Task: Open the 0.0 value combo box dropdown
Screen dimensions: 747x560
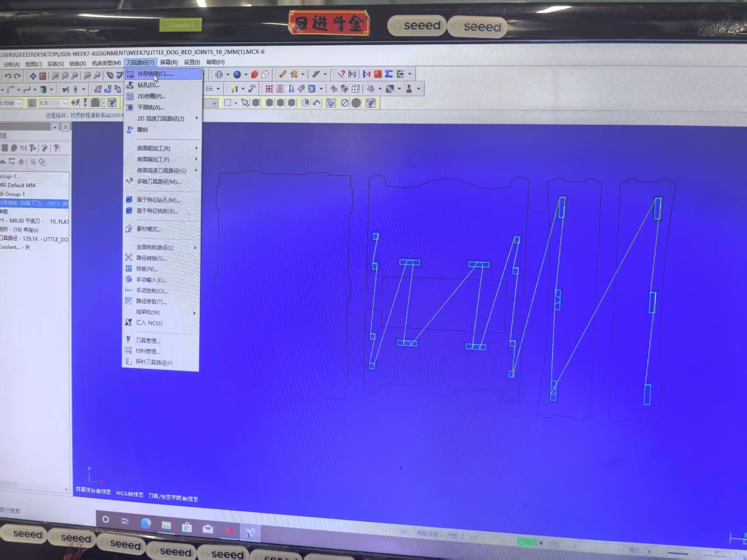Action: tap(65, 103)
